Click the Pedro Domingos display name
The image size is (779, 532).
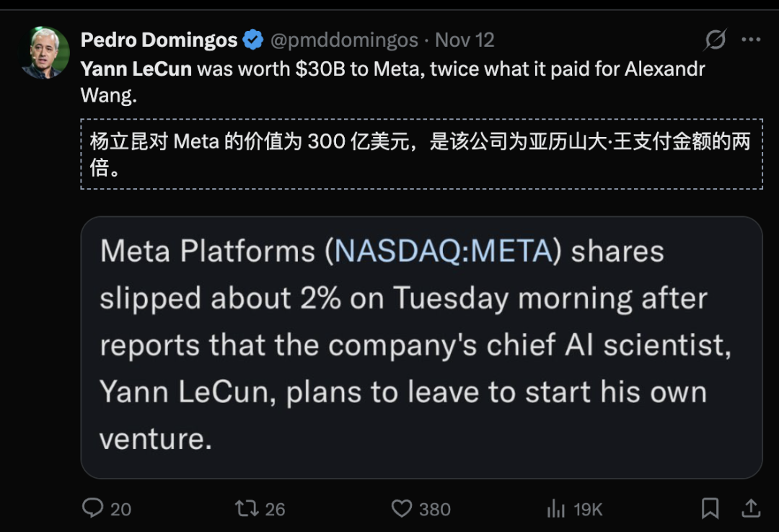(159, 40)
